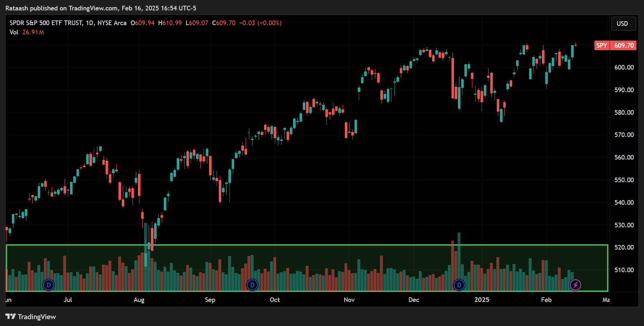This screenshot has height=326, width=644.
Task: Click the 510.00 price axis label
Action: pyautogui.click(x=624, y=270)
